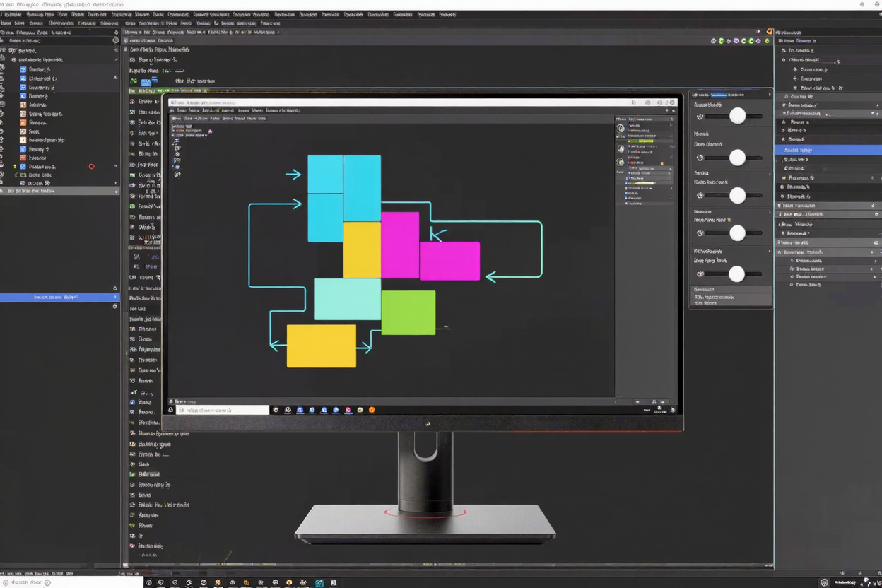Click the circular tray icon at the bottom-right taskbar

pos(824,582)
